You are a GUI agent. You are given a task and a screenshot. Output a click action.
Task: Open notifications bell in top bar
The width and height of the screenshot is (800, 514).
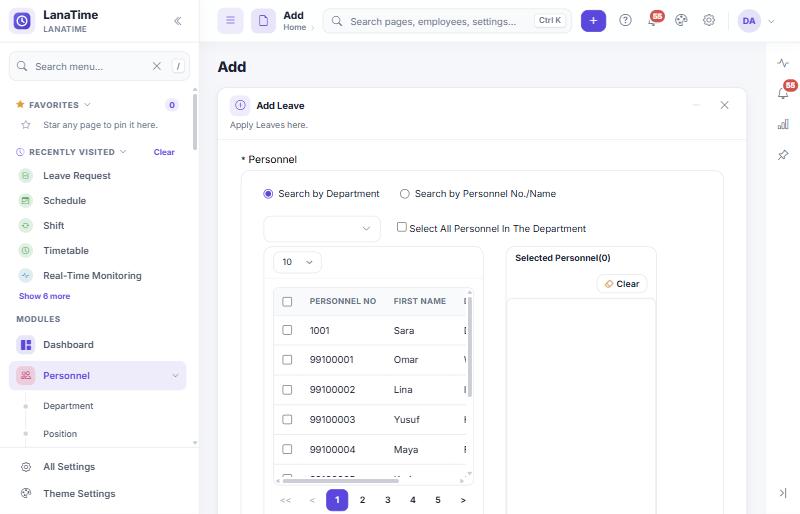[653, 20]
